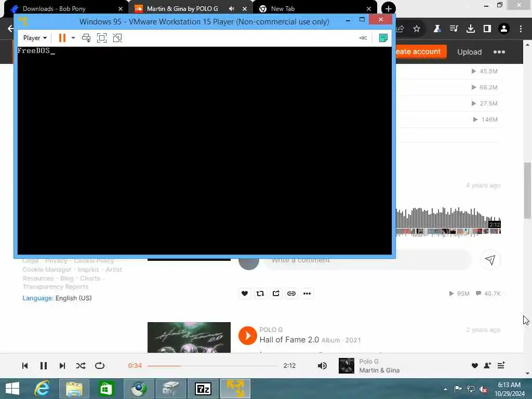Enter VMware full screen mode

click(x=101, y=38)
